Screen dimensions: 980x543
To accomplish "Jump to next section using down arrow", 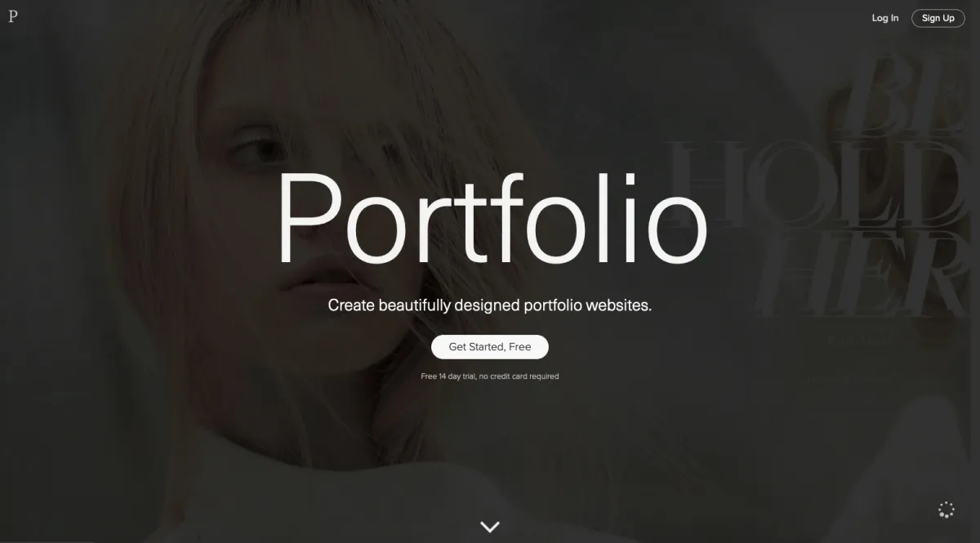I will pos(490,527).
